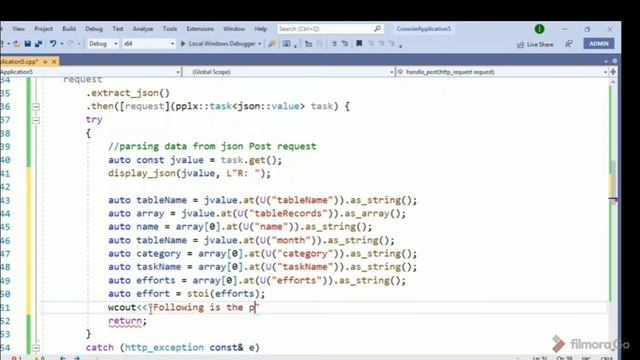Open the active documents list dropdown arrow
640x360 pixels.
[606, 61]
